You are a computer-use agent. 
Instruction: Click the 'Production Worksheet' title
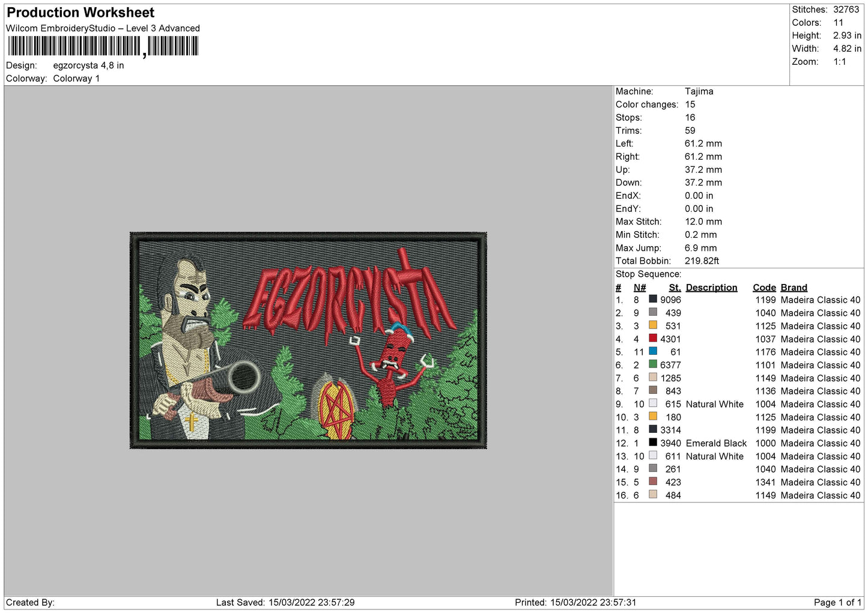pos(80,13)
